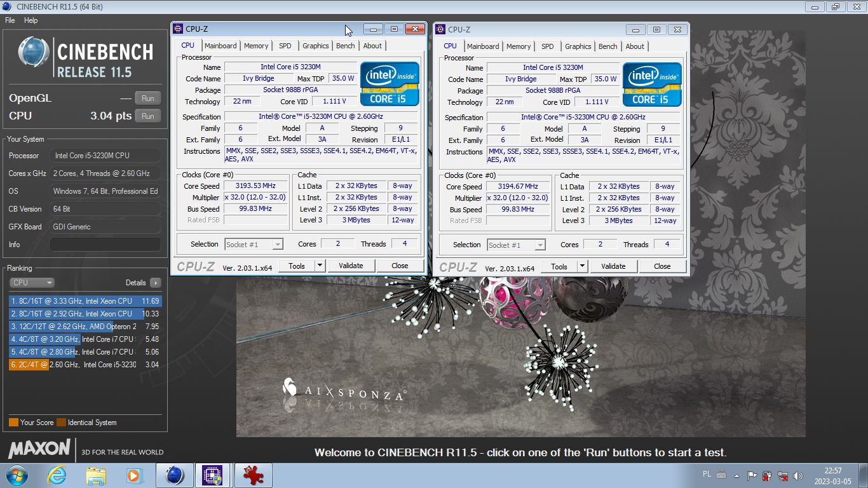Switch to Cinebench taskbar button
The image size is (868, 488).
point(174,475)
